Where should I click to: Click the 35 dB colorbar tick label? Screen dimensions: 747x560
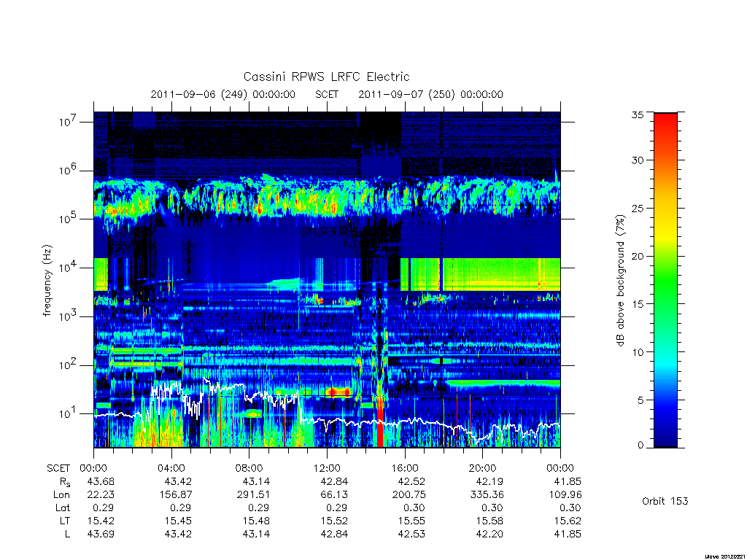638,115
